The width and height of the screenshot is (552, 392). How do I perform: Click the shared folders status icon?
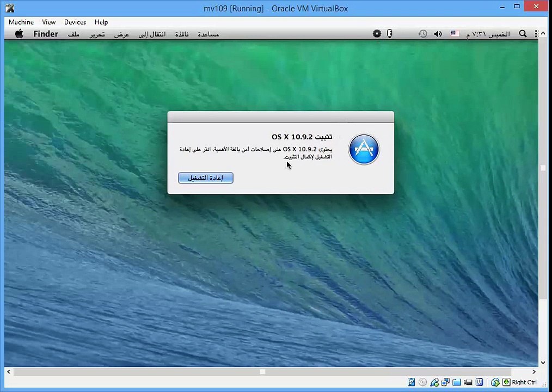457,382
